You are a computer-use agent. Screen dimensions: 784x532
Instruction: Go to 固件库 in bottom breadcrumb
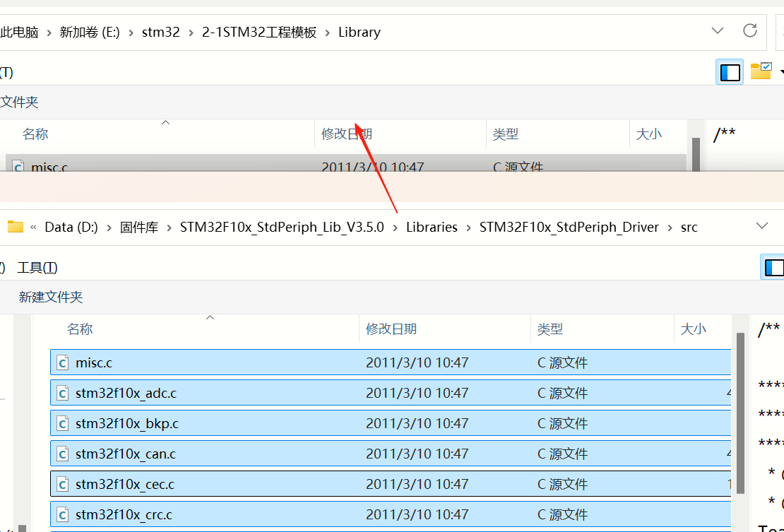point(139,227)
